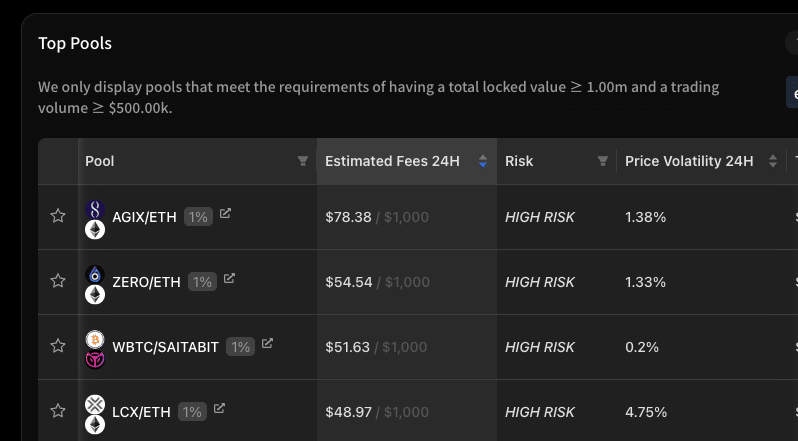This screenshot has height=441, width=798.
Task: Favorite the AGIX/ETH pool with star
Action: [x=58, y=216]
